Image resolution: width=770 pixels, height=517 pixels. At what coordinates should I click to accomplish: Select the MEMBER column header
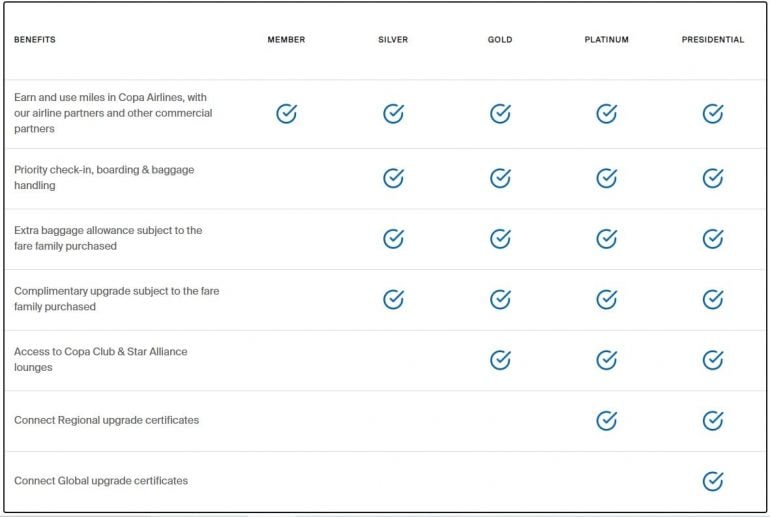[286, 40]
